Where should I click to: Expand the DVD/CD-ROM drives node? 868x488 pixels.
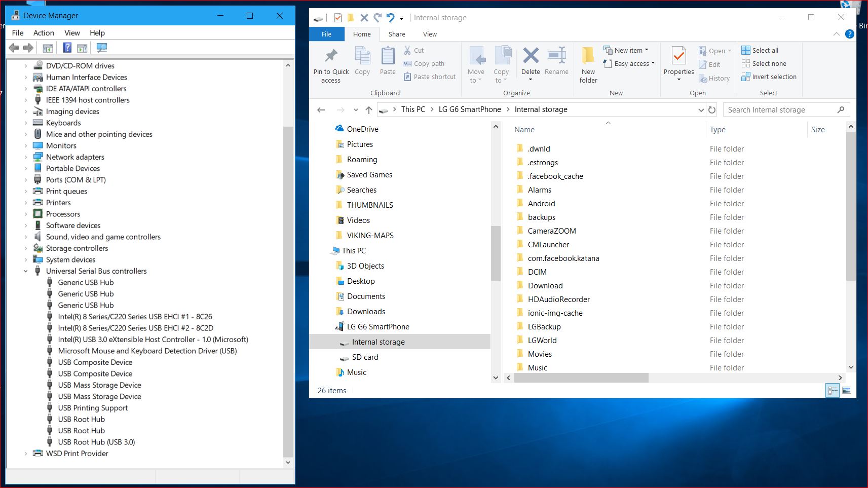26,66
